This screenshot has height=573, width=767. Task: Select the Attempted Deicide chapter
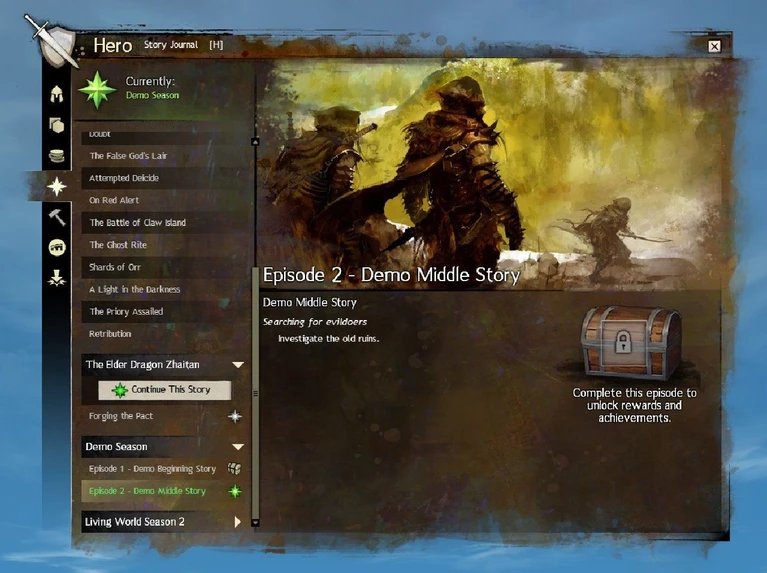(x=124, y=178)
